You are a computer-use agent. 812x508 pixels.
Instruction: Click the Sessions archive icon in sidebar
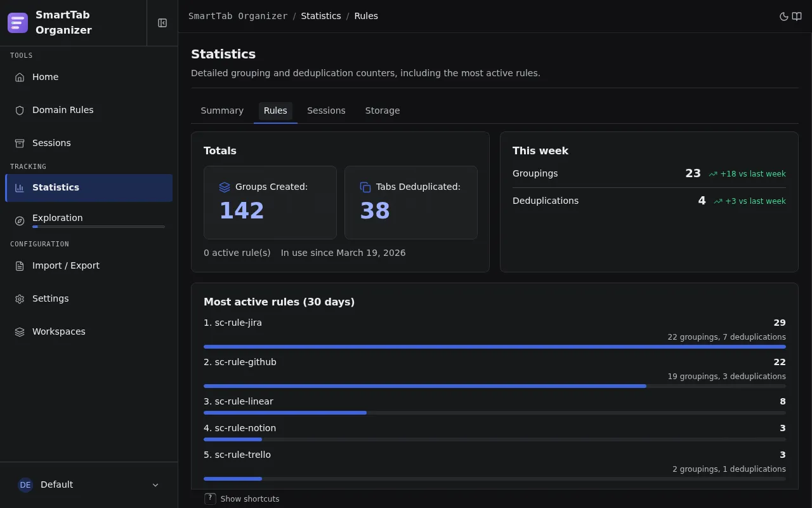[20, 143]
